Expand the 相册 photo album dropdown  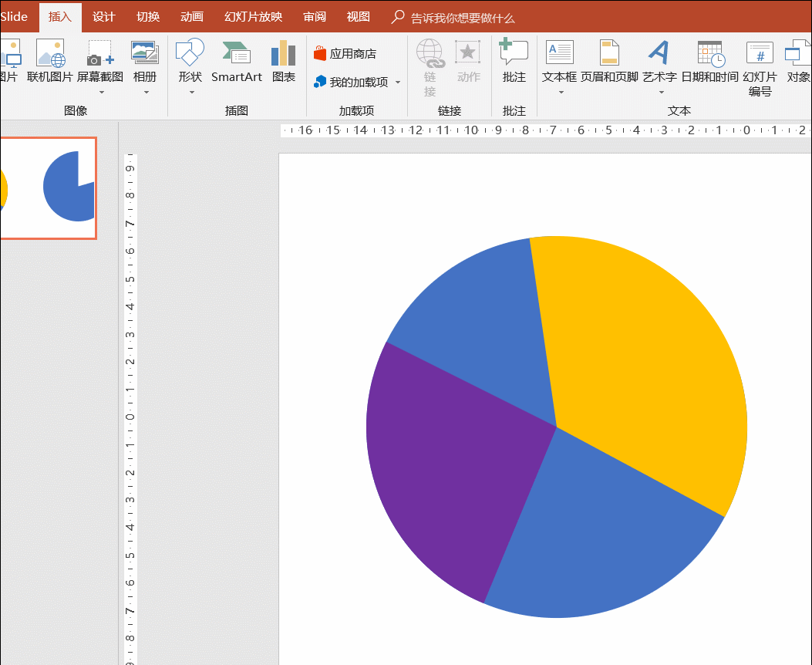pos(146,93)
